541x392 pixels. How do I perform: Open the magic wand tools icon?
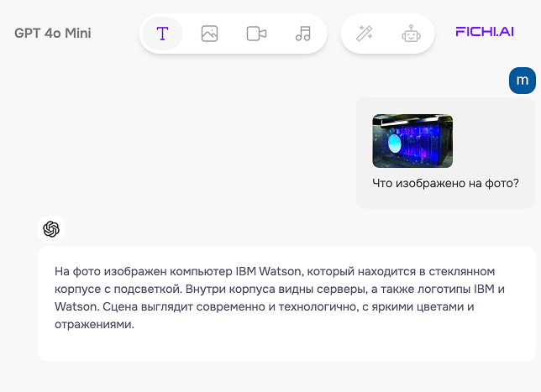(365, 34)
